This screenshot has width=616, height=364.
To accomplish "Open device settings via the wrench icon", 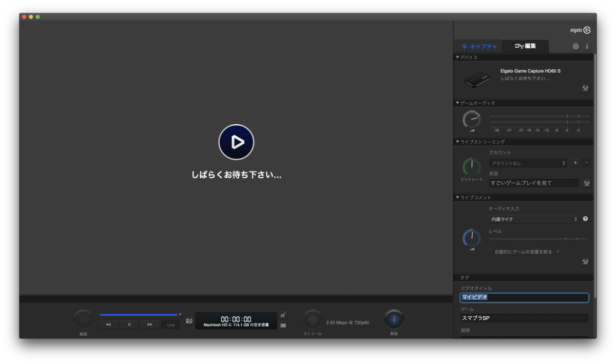I will pyautogui.click(x=585, y=88).
